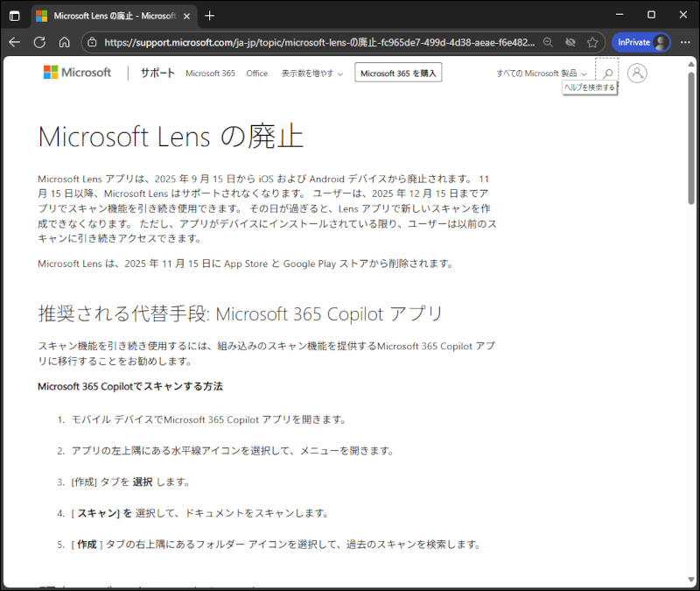Expand すべての Microsoft 製品 dropdown

click(542, 74)
